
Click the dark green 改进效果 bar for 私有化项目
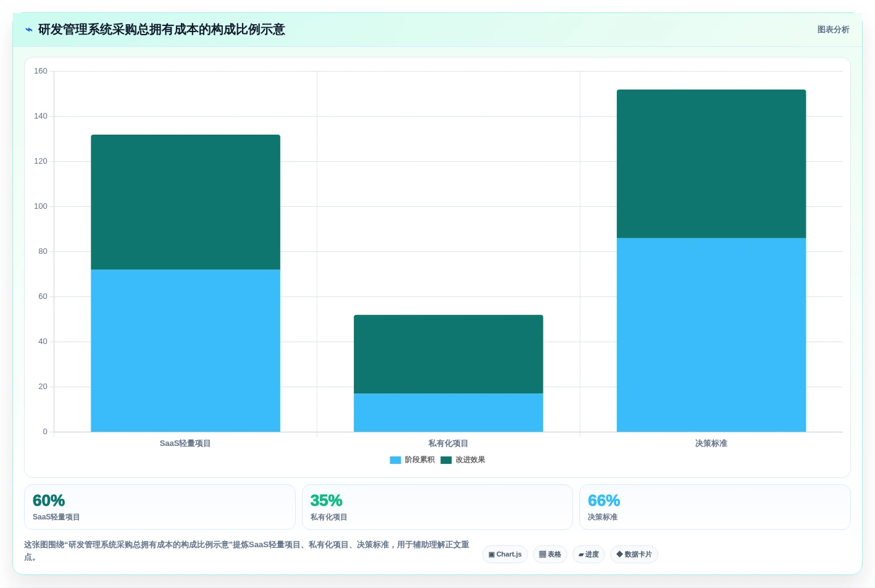click(x=448, y=354)
